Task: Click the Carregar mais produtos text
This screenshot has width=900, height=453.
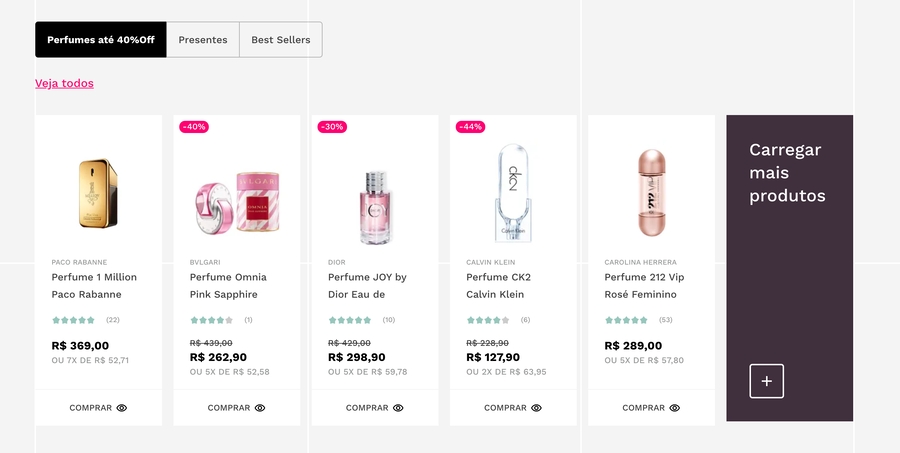Action: [x=786, y=172]
